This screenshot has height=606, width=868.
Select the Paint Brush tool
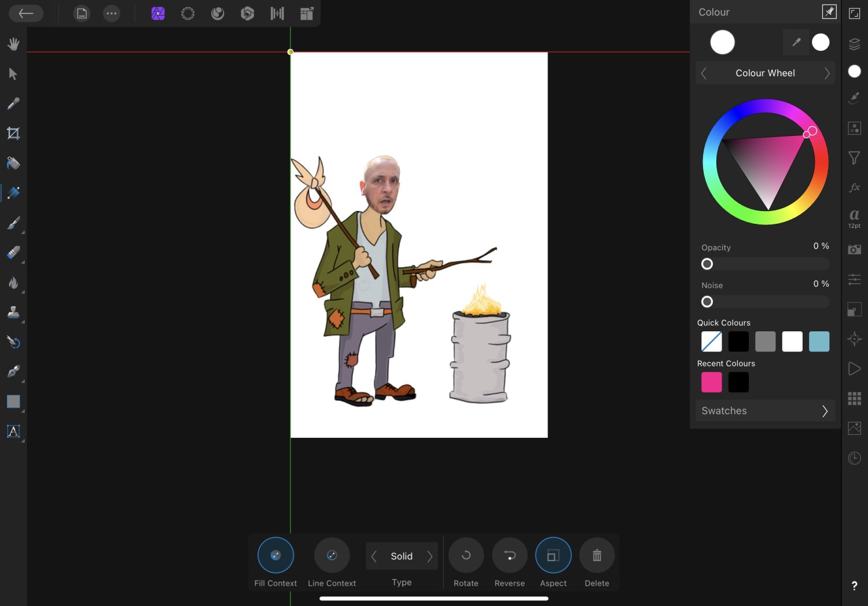coord(13,223)
